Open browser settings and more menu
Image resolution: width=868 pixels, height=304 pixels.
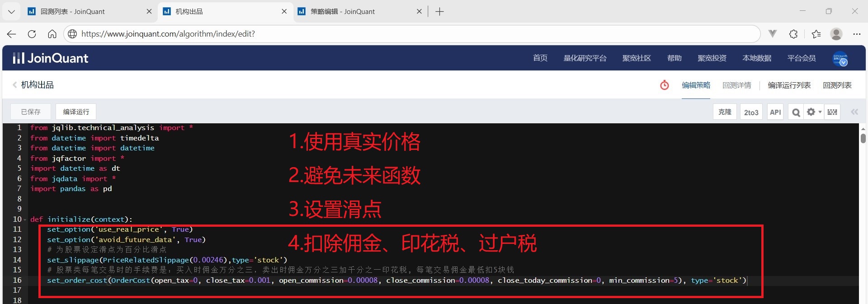[x=857, y=34]
